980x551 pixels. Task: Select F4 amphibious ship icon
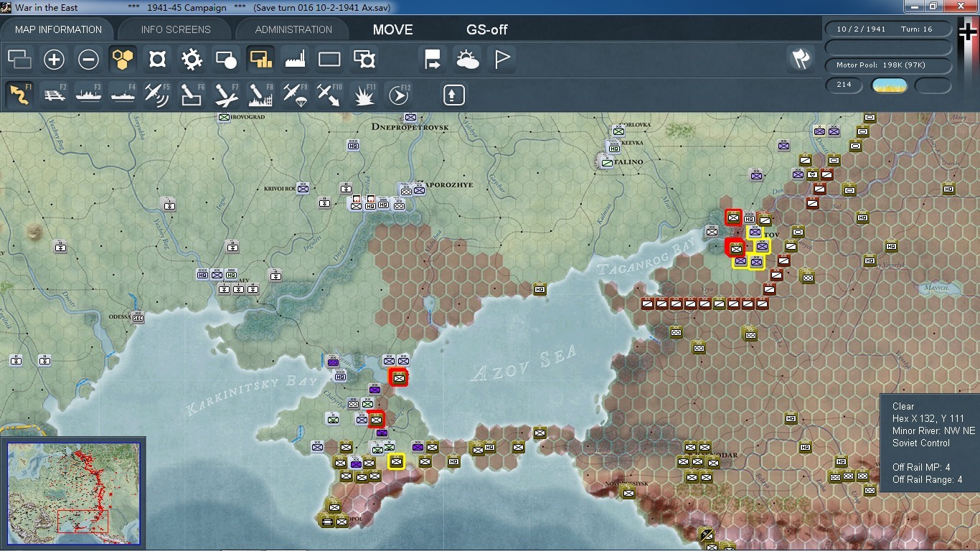(x=123, y=95)
